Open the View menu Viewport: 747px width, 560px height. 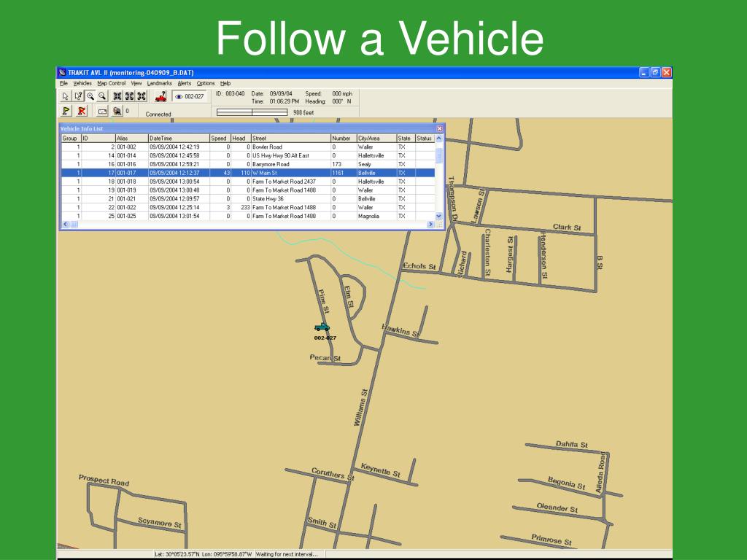click(x=136, y=83)
